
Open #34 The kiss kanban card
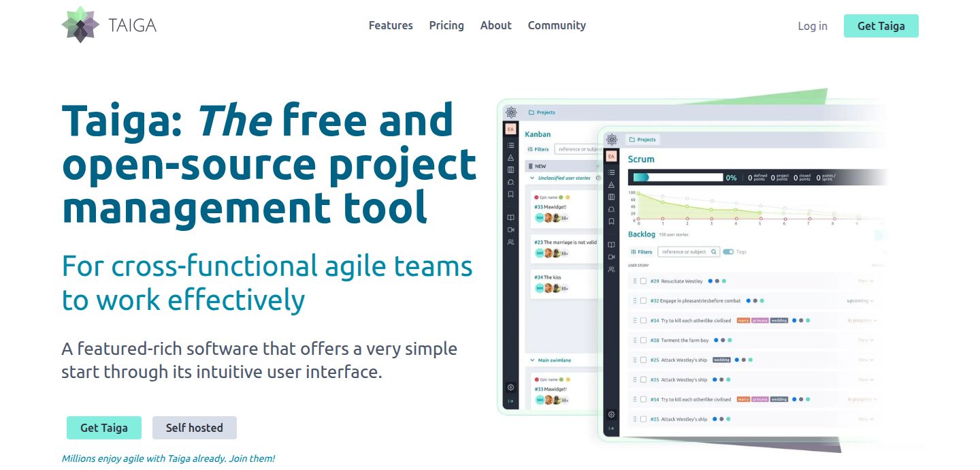tap(565, 283)
